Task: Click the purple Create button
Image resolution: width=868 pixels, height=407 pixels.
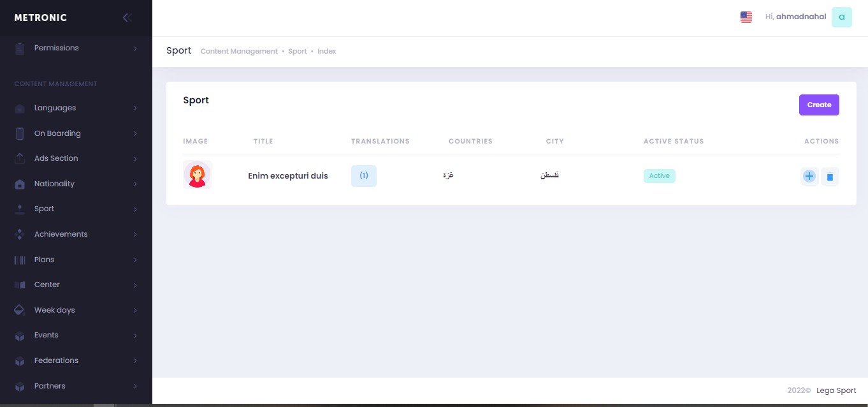Action: coord(818,105)
